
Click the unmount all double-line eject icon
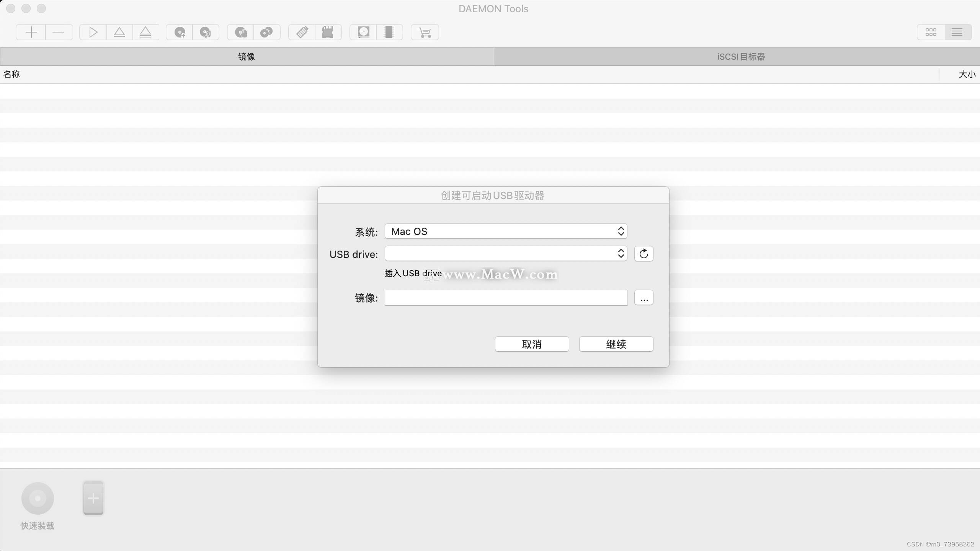145,32
